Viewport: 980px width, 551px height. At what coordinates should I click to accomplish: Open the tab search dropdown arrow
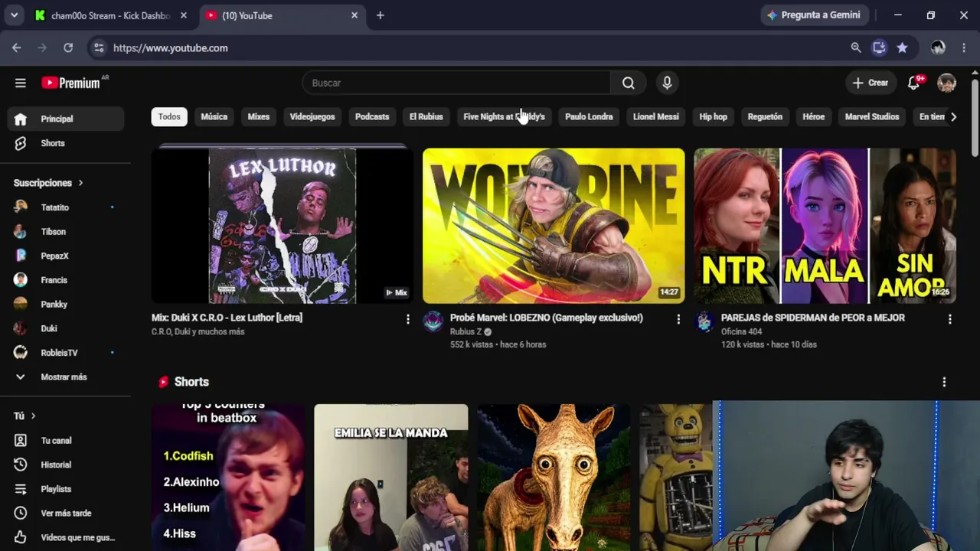[14, 15]
